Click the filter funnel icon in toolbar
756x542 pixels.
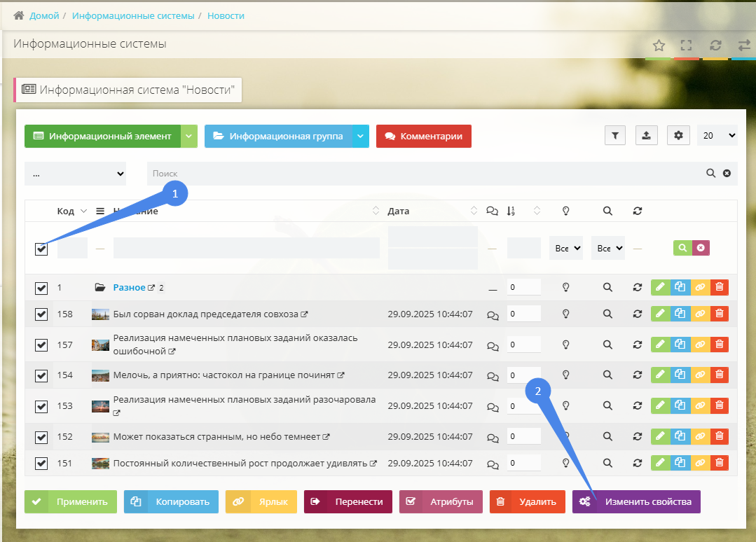pos(614,136)
